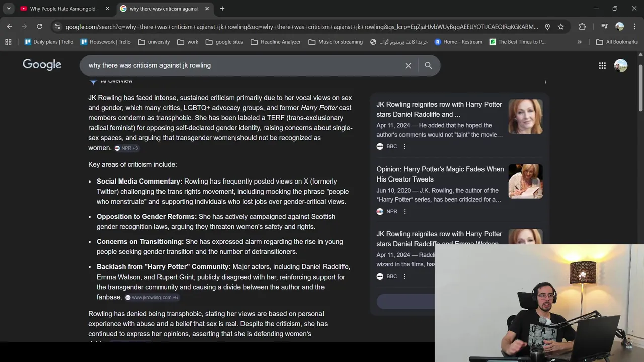Expand 'Music for streaming' bookmark folder
Viewport: 644px width, 362px height.
(336, 42)
